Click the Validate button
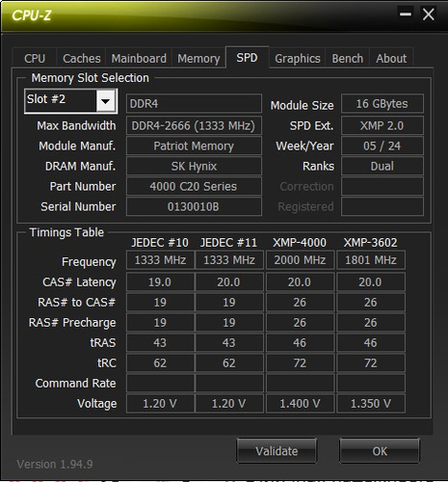 [277, 451]
